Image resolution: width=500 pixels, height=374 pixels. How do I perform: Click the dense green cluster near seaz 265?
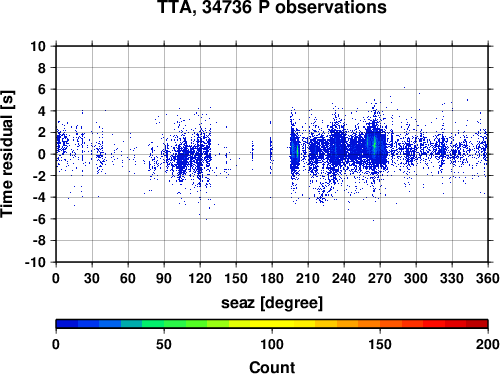[x=374, y=144]
